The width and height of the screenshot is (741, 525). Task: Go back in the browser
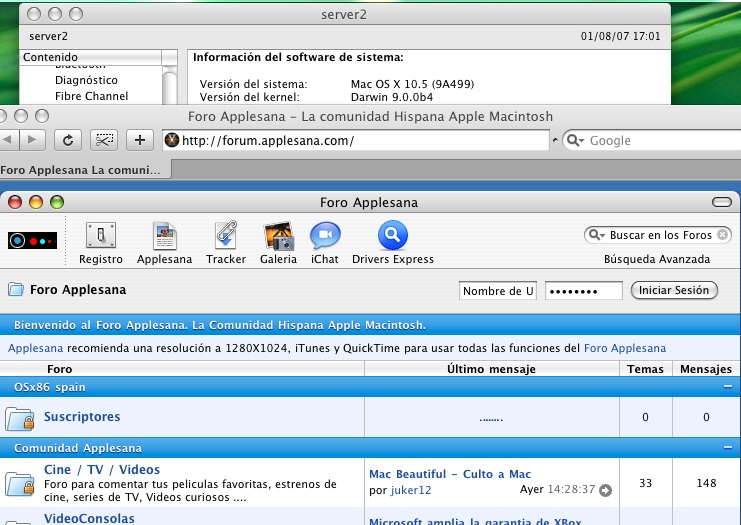point(8,140)
